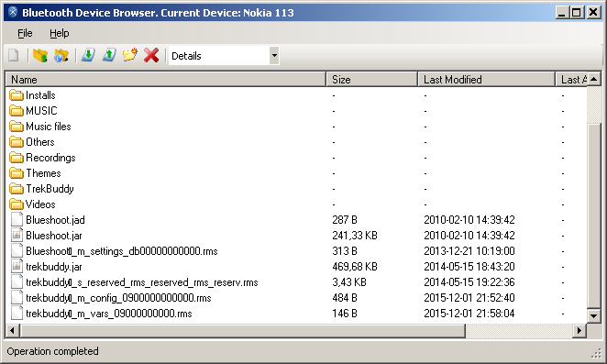This screenshot has width=607, height=364.
Task: Select the Blueshoot.jad file name
Action: [x=55, y=220]
